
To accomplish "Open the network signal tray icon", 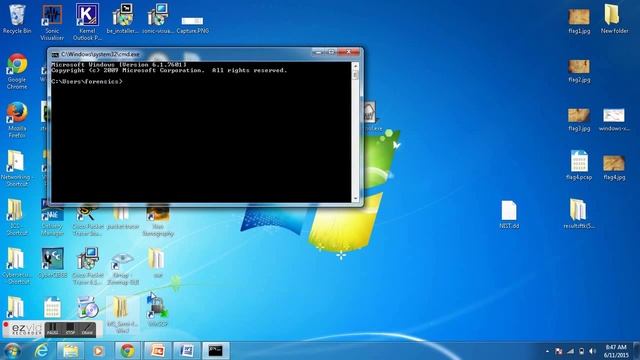I will 570,351.
